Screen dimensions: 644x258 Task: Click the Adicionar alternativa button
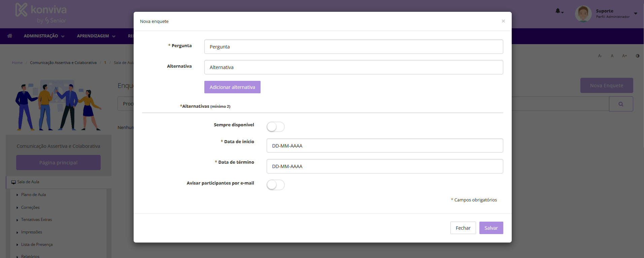tap(232, 87)
